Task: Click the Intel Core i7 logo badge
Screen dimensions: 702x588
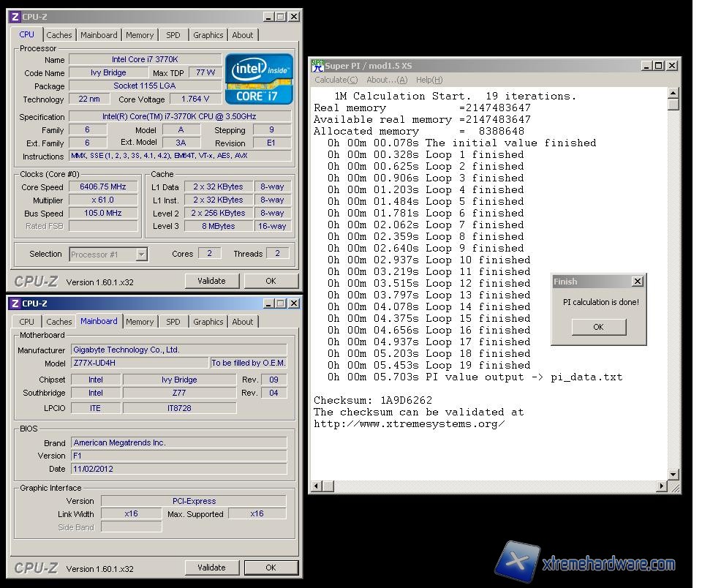Action: coord(259,78)
